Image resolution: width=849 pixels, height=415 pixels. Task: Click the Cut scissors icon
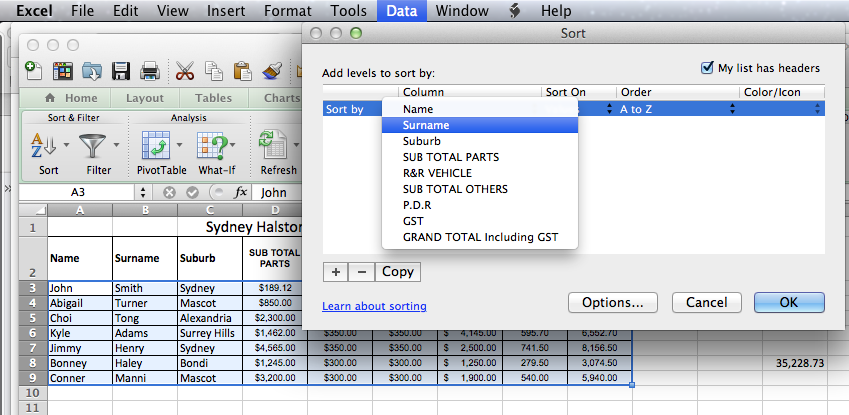185,71
